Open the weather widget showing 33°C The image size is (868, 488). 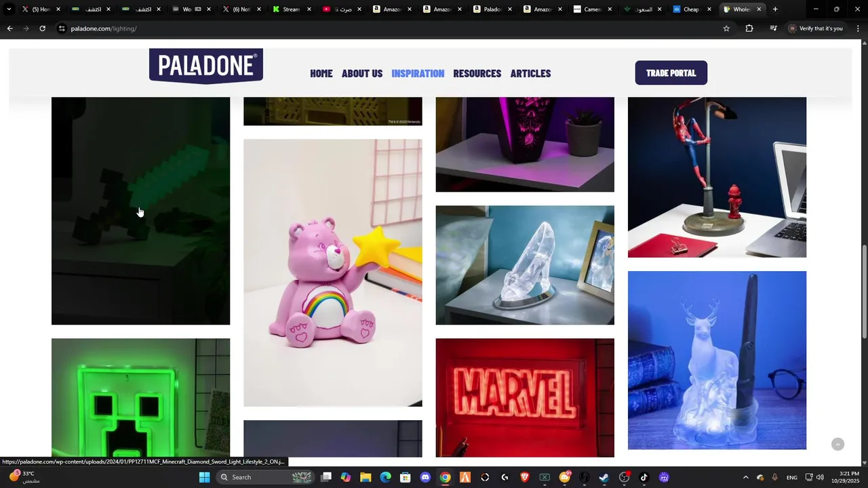click(24, 477)
